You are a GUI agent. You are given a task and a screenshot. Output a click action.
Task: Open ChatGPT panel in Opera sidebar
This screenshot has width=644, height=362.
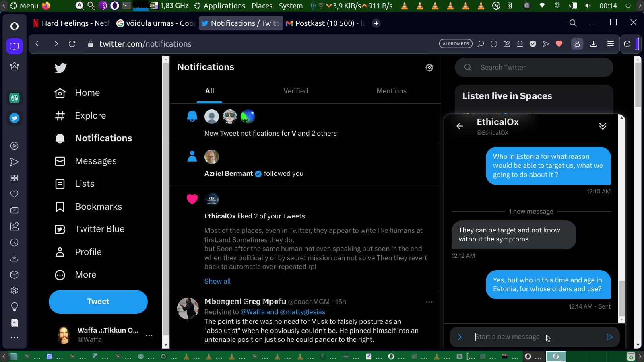click(14, 98)
